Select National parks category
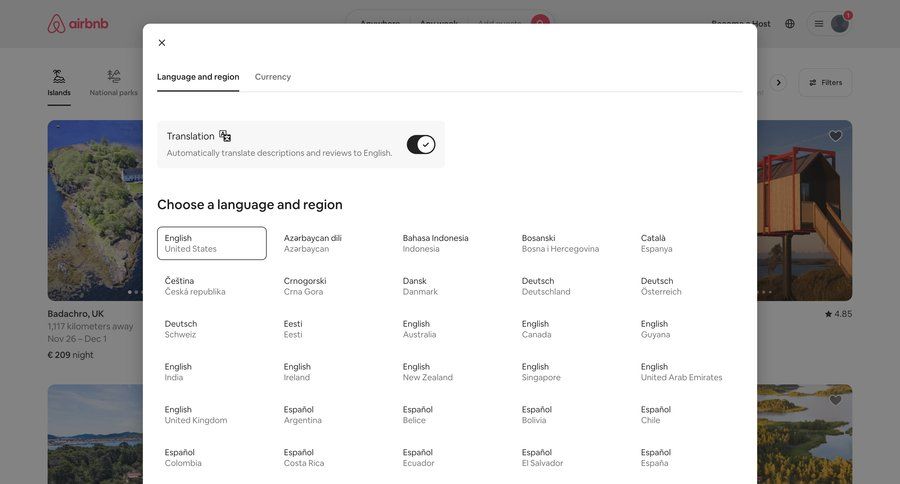The width and height of the screenshot is (900, 484). click(x=114, y=83)
